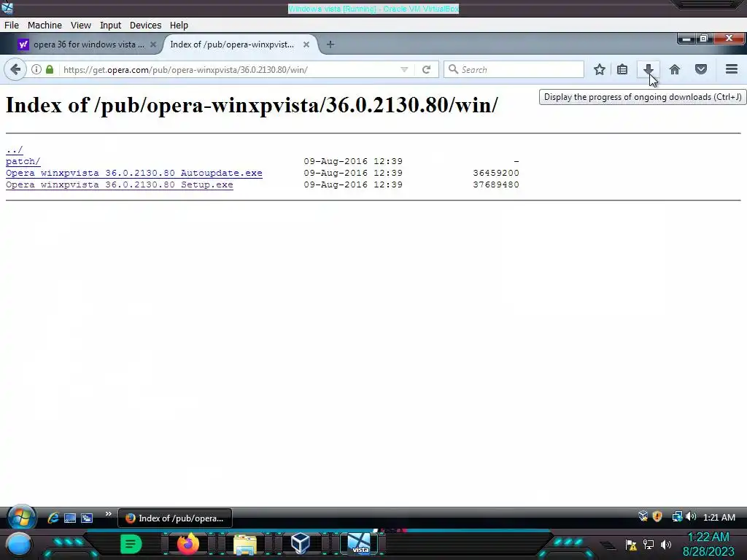Click the host flag warning tray icon
Screen dimensions: 747x560
pyautogui.click(x=631, y=545)
